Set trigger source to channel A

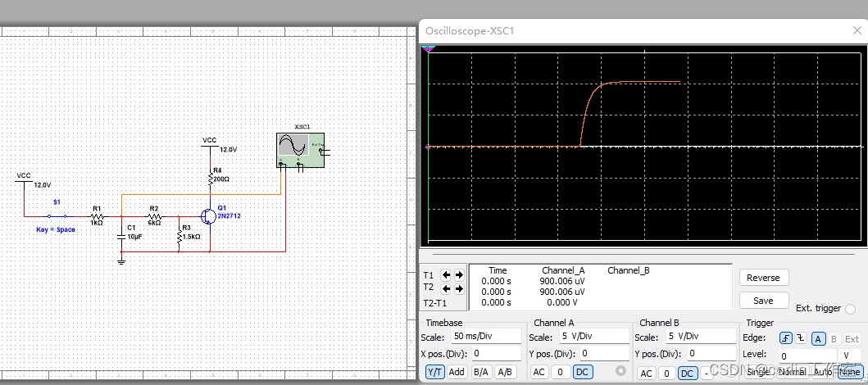pyautogui.click(x=819, y=338)
